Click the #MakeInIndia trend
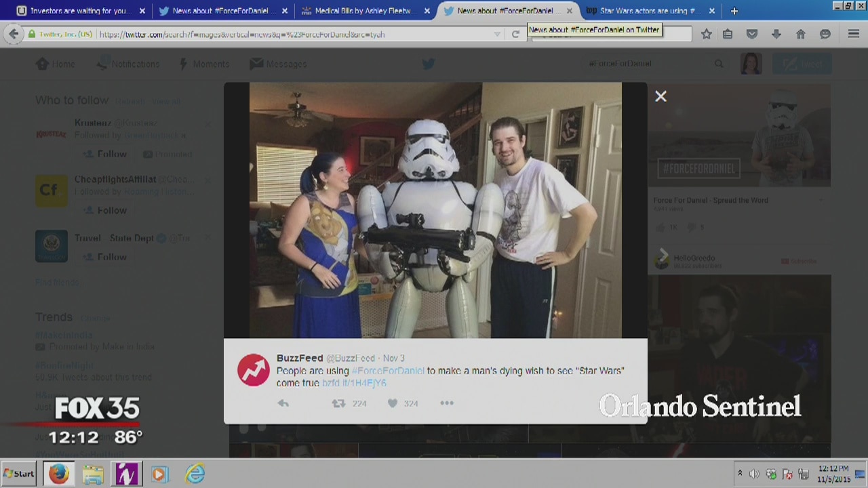This screenshot has height=488, width=868. pos(64,334)
